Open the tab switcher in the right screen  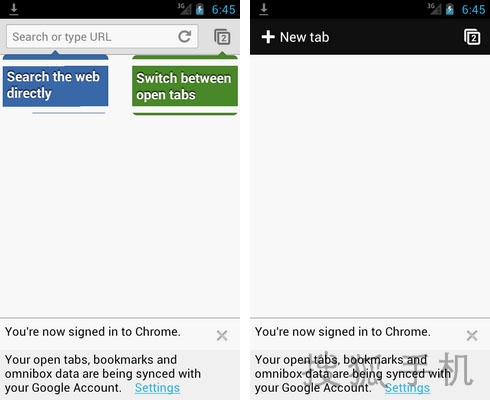(472, 37)
